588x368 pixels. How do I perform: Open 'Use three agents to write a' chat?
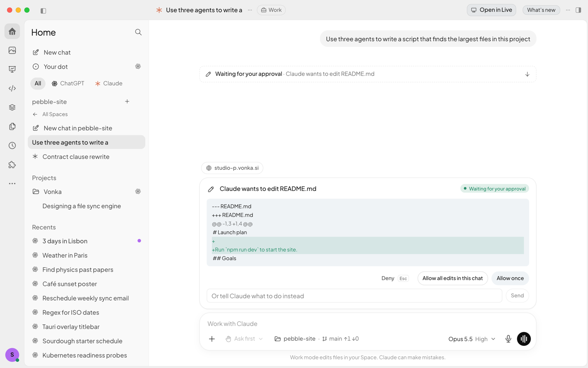click(86, 142)
